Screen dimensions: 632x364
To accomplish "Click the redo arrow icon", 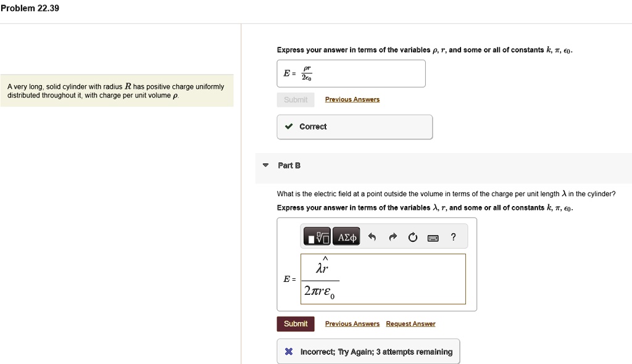I will tap(393, 237).
